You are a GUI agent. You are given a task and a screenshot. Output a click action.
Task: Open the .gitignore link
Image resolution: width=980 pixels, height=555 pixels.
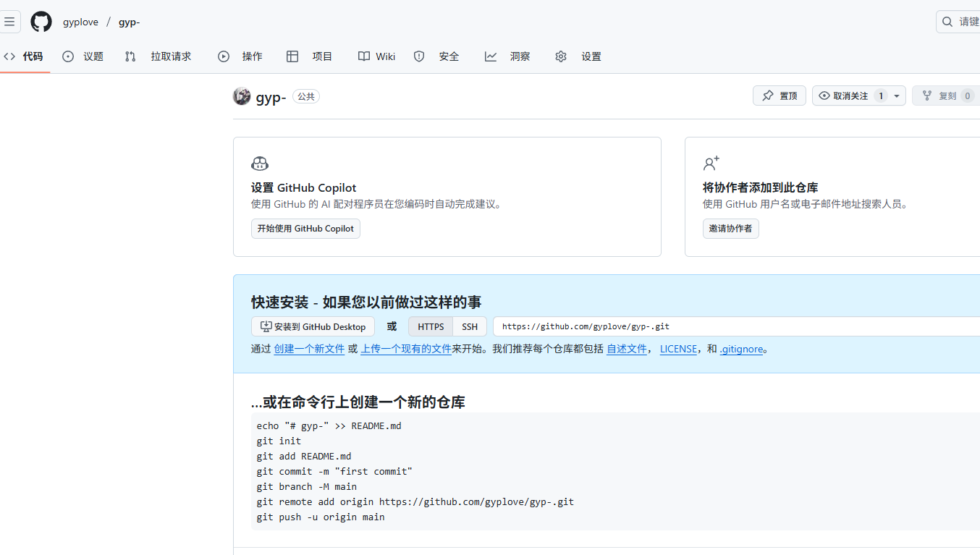tap(741, 349)
